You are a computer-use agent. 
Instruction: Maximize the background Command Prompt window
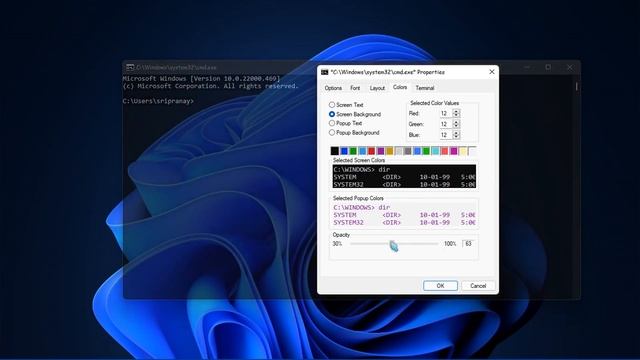pyautogui.click(x=548, y=67)
